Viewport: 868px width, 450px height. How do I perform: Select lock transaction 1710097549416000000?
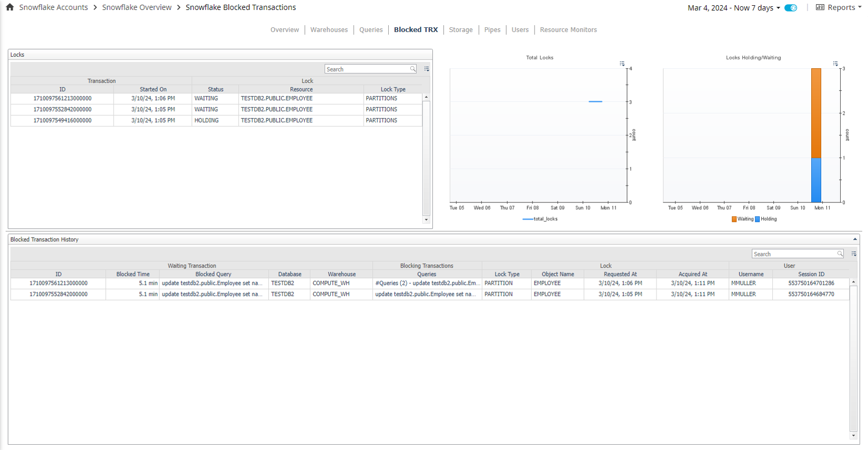[x=63, y=120]
